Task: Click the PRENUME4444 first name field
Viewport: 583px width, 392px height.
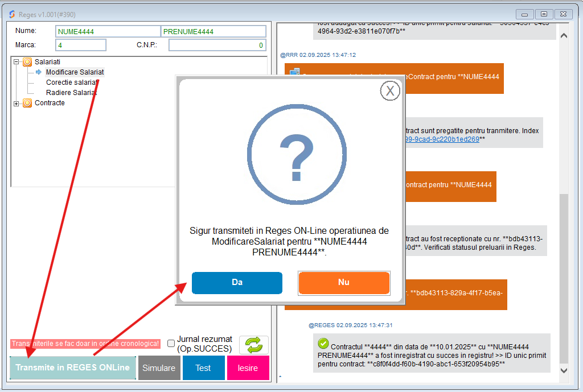Action: (214, 32)
